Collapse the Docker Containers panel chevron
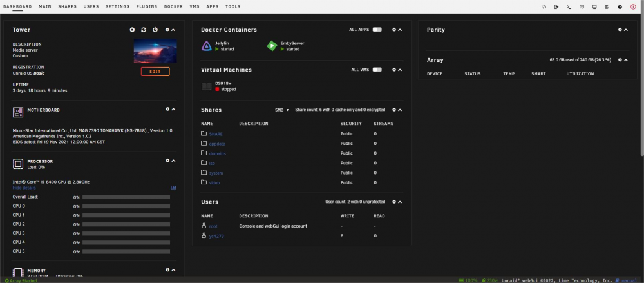Screen dimensions: 644x283 click(400, 30)
